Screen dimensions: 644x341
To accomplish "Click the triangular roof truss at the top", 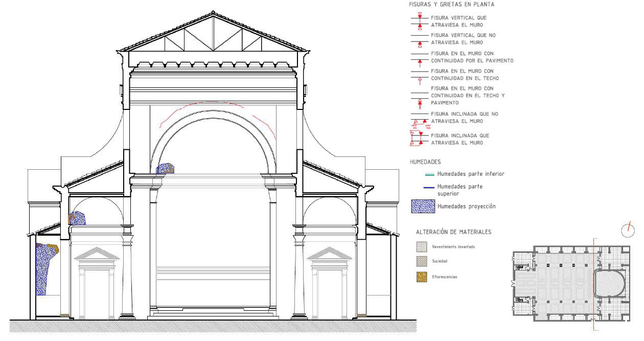I will click(213, 36).
